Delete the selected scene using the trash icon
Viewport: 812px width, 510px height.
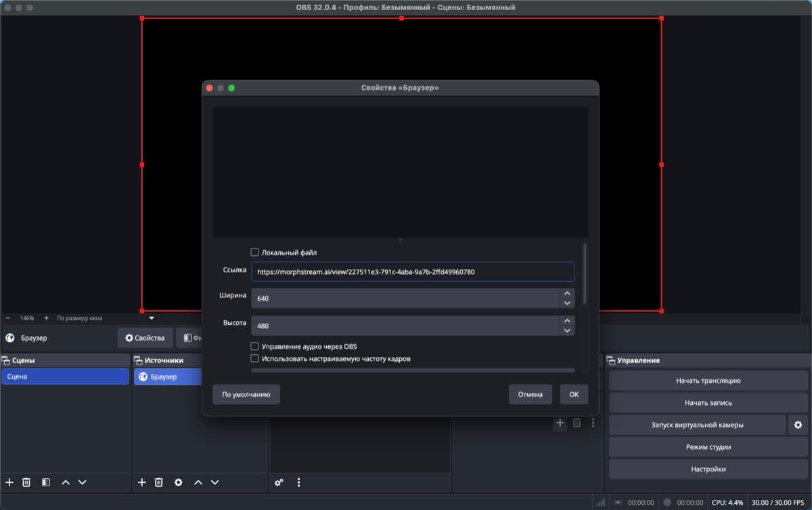[26, 482]
